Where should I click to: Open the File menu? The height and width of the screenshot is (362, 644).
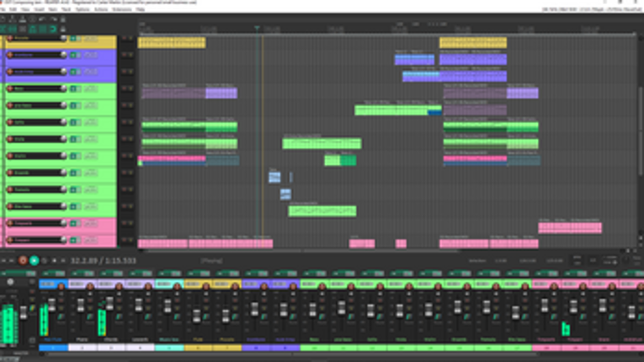[x=3, y=9]
